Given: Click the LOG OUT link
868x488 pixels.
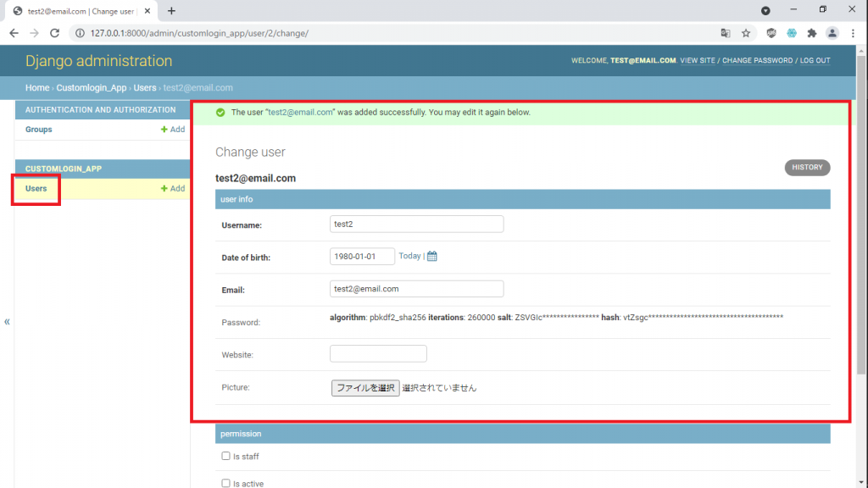Looking at the screenshot, I should pyautogui.click(x=815, y=61).
